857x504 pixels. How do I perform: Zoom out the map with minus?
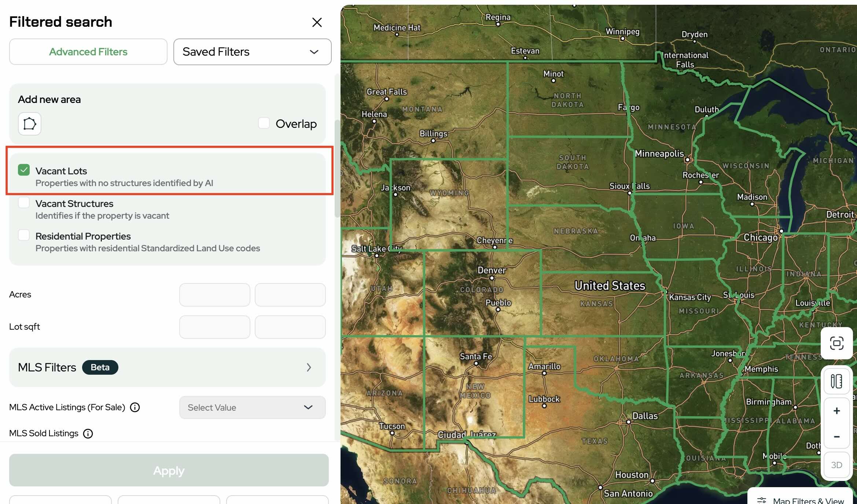(x=836, y=437)
